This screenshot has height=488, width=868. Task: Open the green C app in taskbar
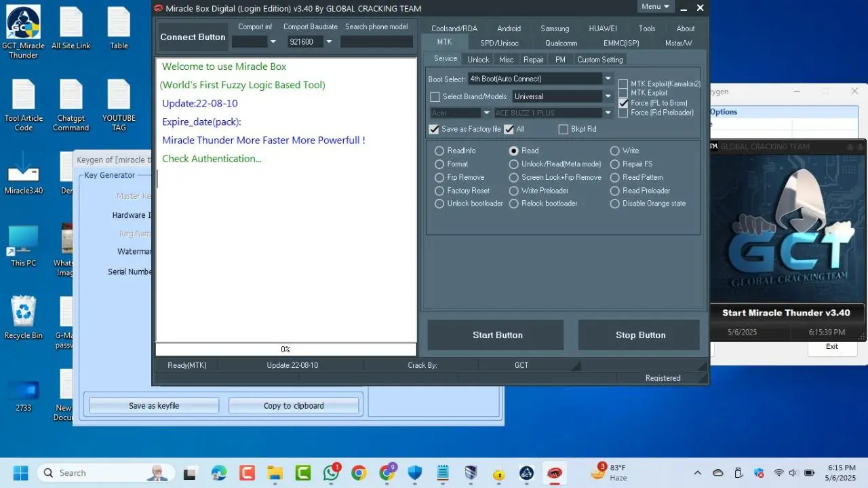coord(302,473)
